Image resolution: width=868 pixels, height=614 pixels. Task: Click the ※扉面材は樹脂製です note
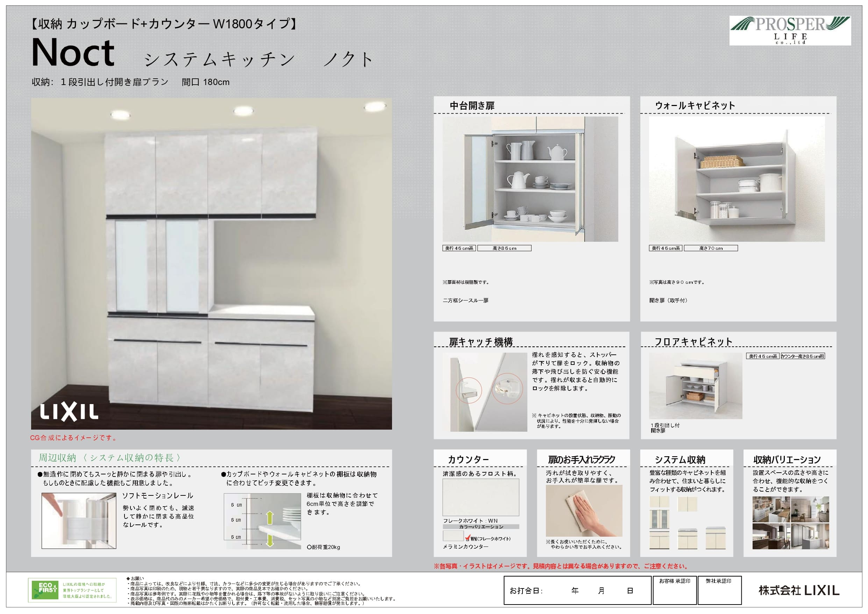pyautogui.click(x=466, y=282)
